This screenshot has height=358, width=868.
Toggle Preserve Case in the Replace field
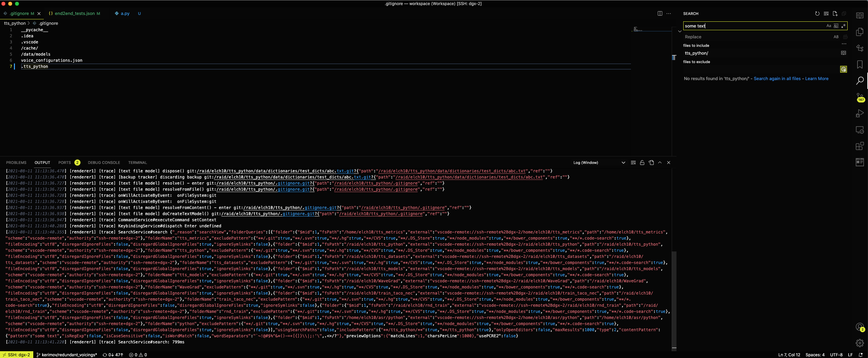point(836,37)
